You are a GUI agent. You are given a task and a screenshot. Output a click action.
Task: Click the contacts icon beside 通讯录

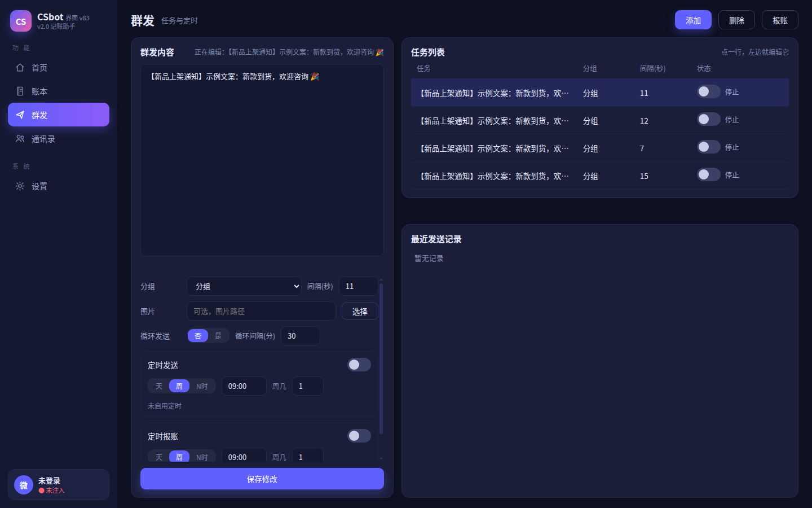point(20,139)
